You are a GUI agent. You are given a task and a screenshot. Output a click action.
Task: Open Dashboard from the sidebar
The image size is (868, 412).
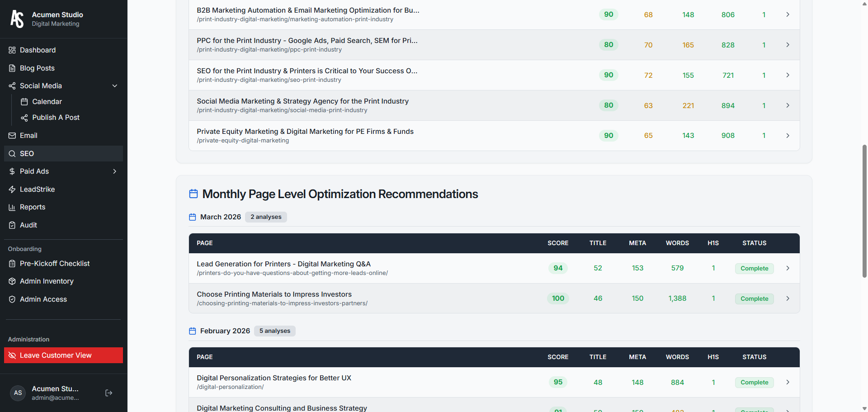tap(63, 50)
